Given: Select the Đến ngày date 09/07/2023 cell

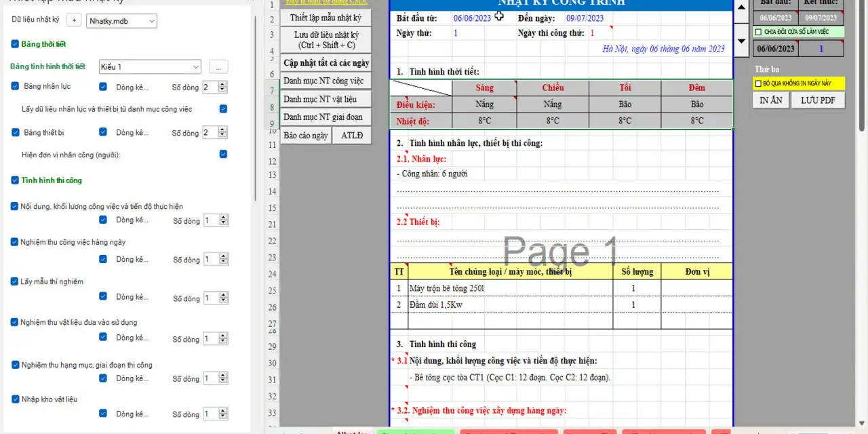Looking at the screenshot, I should tap(585, 18).
